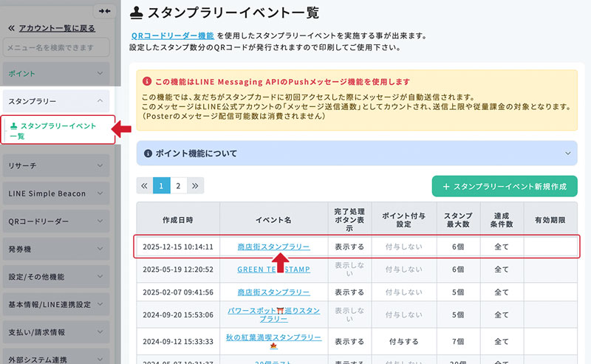Image resolution: width=591 pixels, height=364 pixels.
Task: Open スタンプラリーイベント一覧 menu item
Action: click(x=58, y=131)
